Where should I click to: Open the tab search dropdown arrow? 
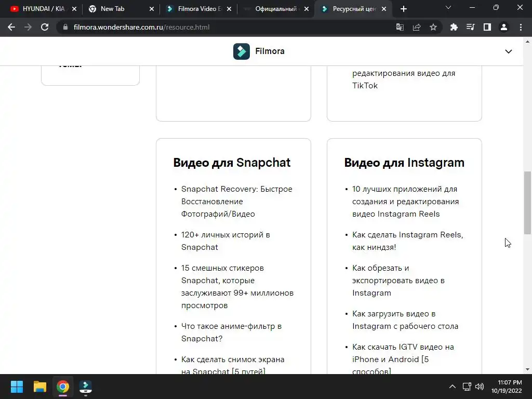point(448,7)
